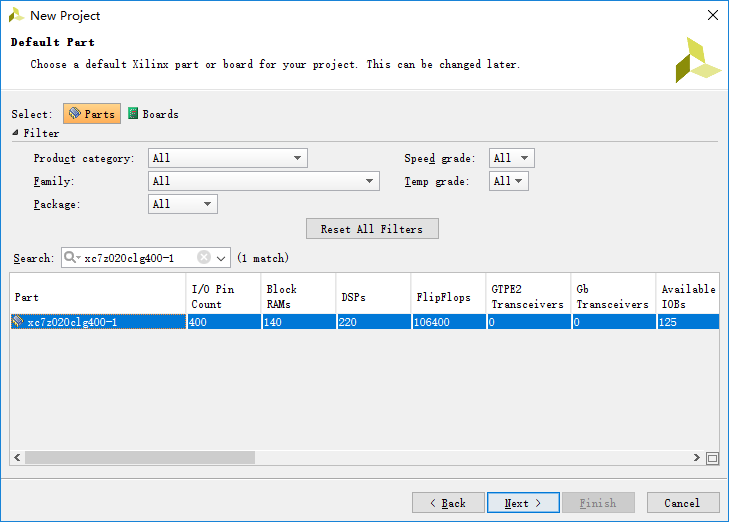Clear the search text with X icon
The width and height of the screenshot is (729, 522).
(x=204, y=257)
